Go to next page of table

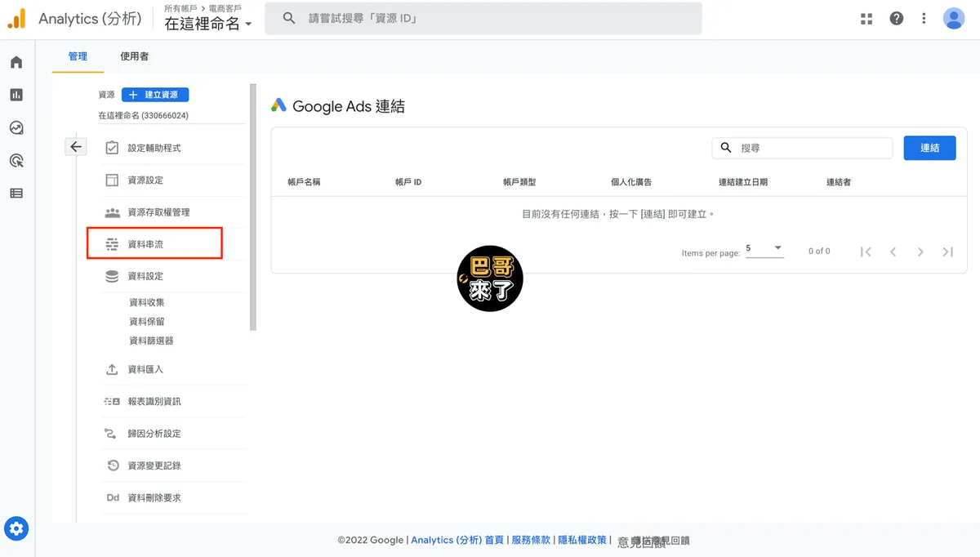[x=920, y=252]
